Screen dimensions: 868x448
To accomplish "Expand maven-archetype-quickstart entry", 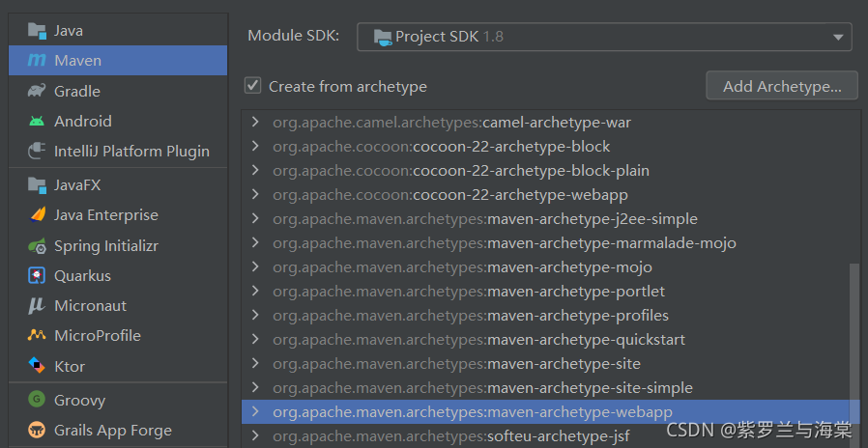I will coord(255,339).
